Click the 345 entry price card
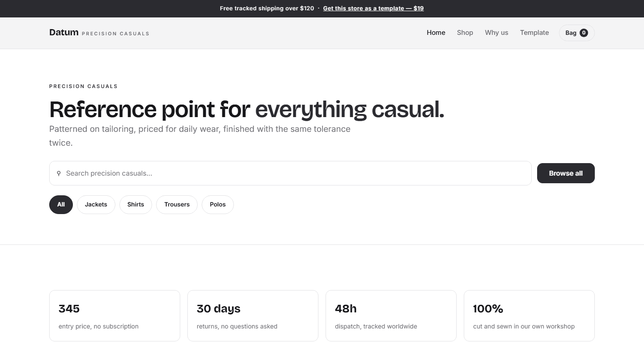This screenshot has width=644, height=362. click(114, 316)
